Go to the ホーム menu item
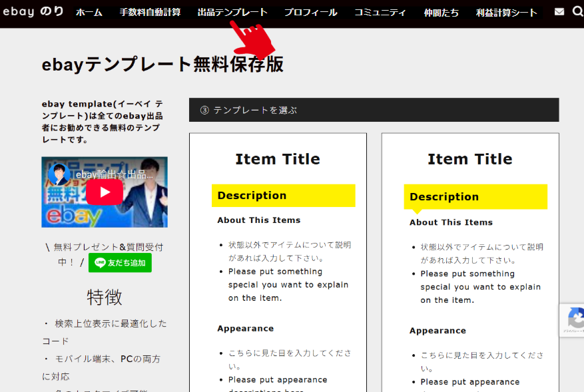The height and width of the screenshot is (392, 584). pyautogui.click(x=89, y=13)
